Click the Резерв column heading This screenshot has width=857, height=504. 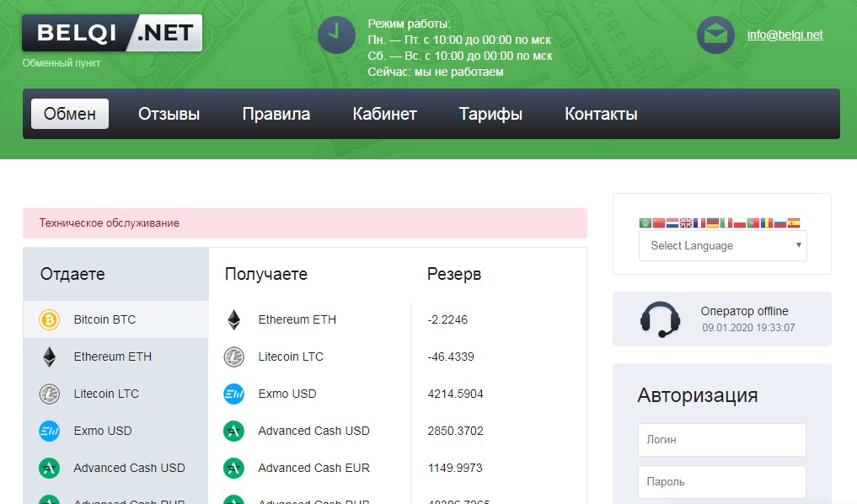tap(454, 274)
